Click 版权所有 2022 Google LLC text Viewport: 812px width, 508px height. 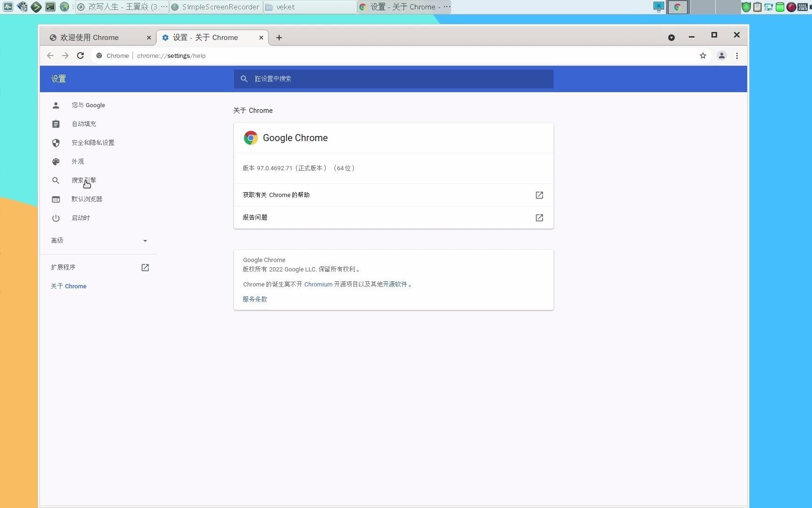pos(301,270)
